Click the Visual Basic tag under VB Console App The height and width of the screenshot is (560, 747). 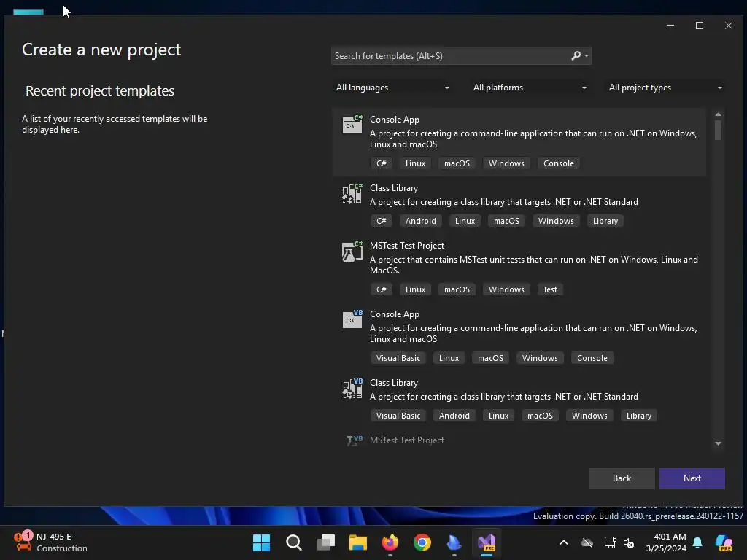[398, 358]
